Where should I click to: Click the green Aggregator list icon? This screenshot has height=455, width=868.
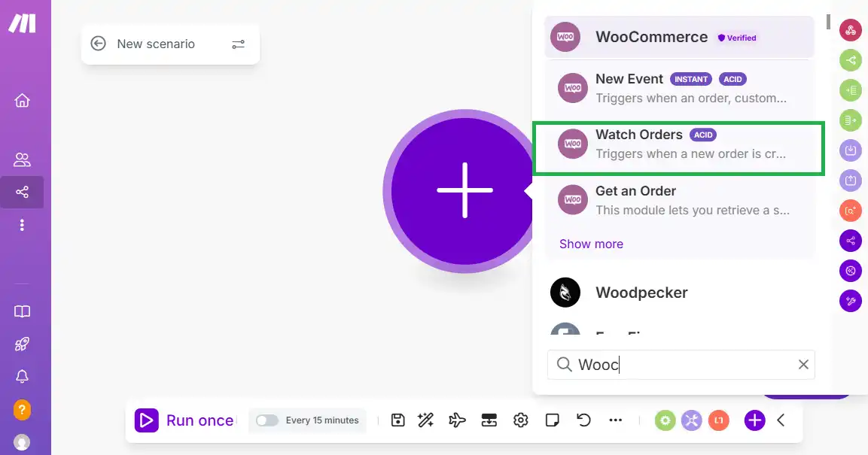[851, 120]
